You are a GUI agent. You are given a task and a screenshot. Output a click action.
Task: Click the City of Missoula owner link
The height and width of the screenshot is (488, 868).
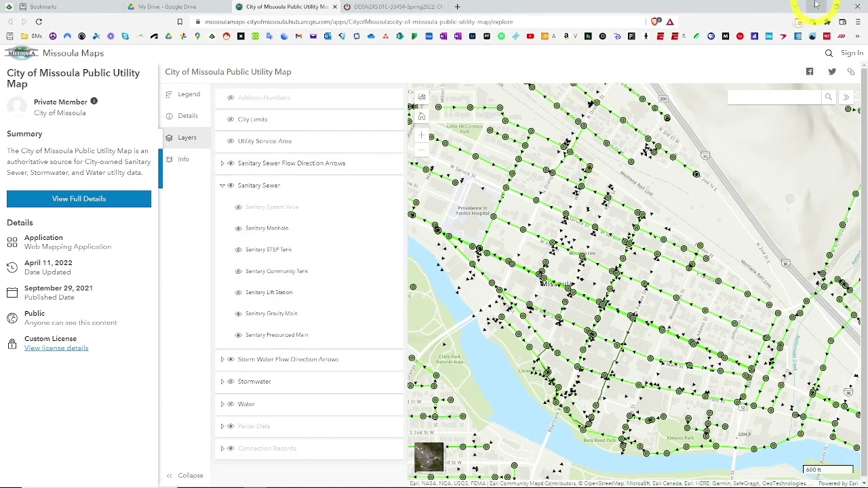click(60, 113)
